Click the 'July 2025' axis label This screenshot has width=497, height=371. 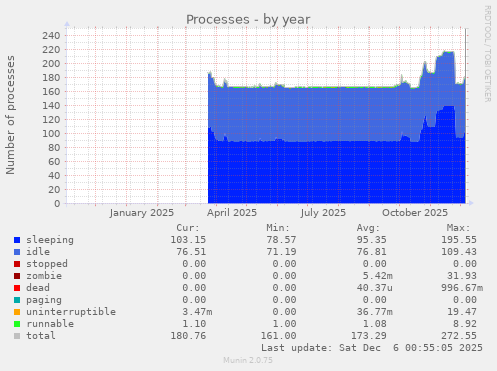pos(323,213)
